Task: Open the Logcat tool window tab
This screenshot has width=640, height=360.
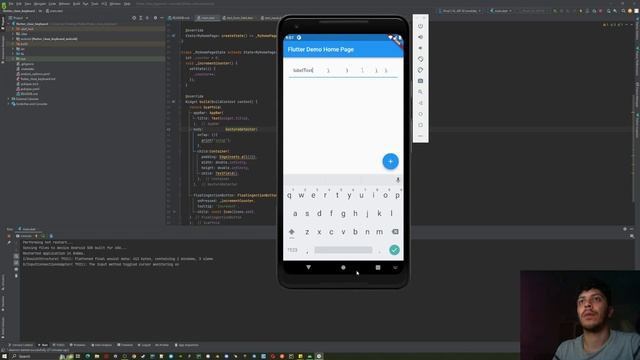Action: (145, 345)
